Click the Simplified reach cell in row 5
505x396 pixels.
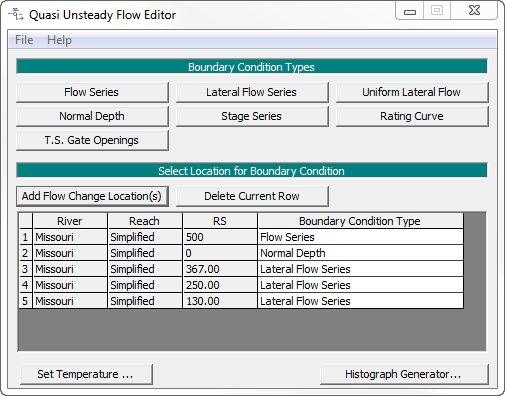tap(145, 301)
